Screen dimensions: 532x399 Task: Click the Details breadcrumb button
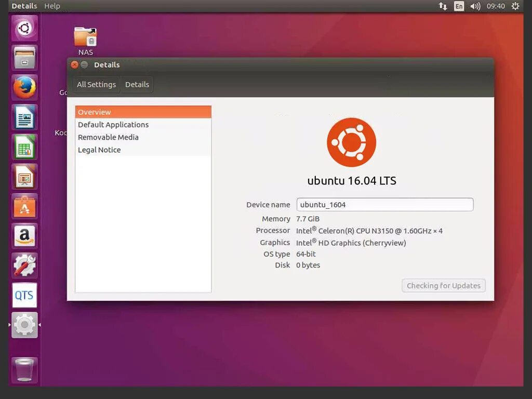point(137,85)
